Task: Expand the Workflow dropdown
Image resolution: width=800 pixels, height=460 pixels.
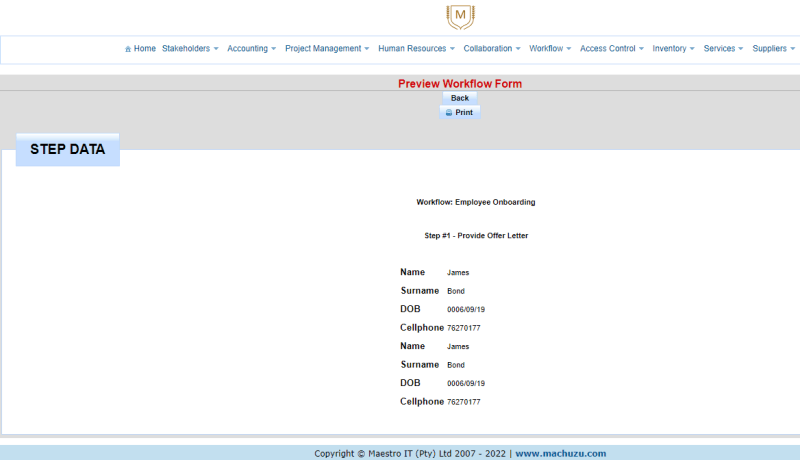Action: pos(550,48)
